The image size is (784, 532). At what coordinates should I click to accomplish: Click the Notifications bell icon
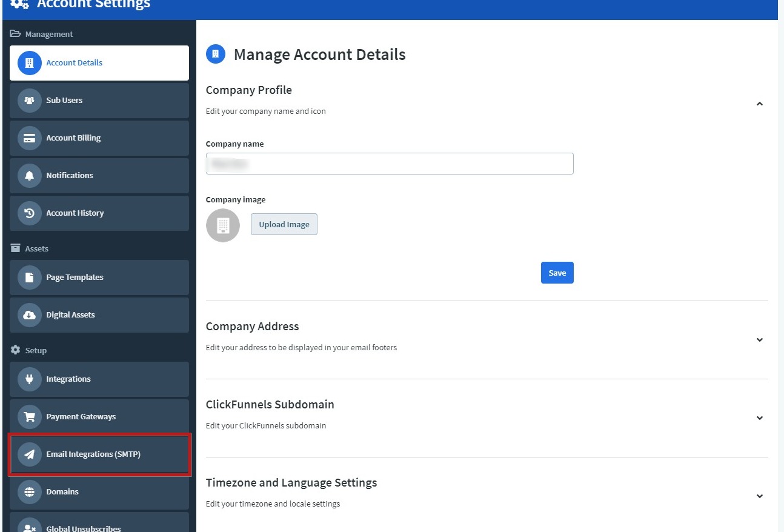point(29,176)
